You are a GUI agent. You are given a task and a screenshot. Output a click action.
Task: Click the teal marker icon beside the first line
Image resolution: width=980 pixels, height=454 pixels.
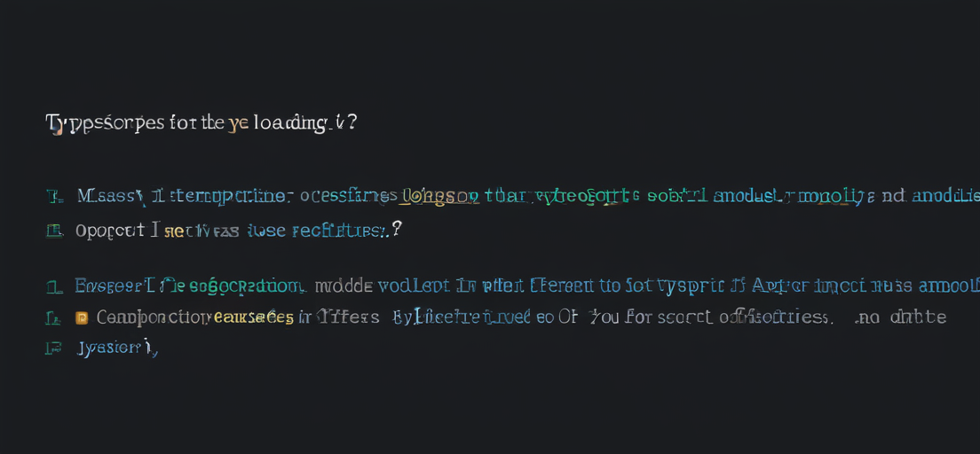click(55, 198)
